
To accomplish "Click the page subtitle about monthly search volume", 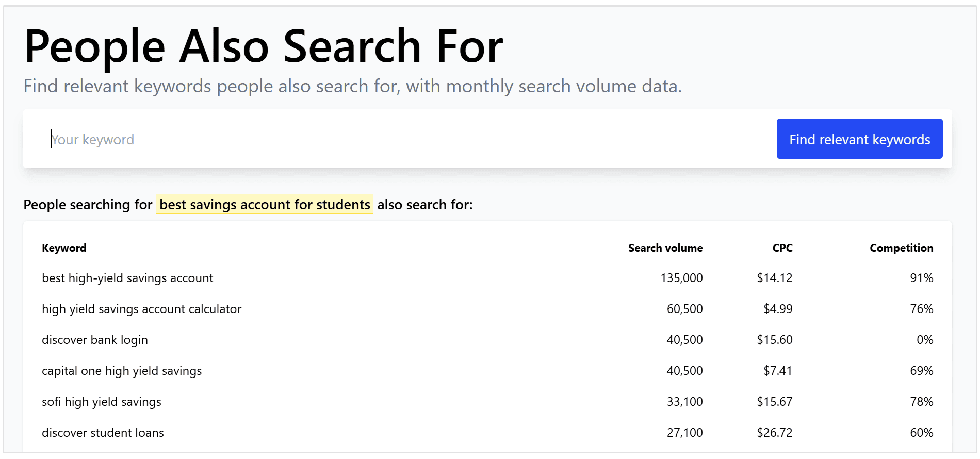I will [352, 86].
